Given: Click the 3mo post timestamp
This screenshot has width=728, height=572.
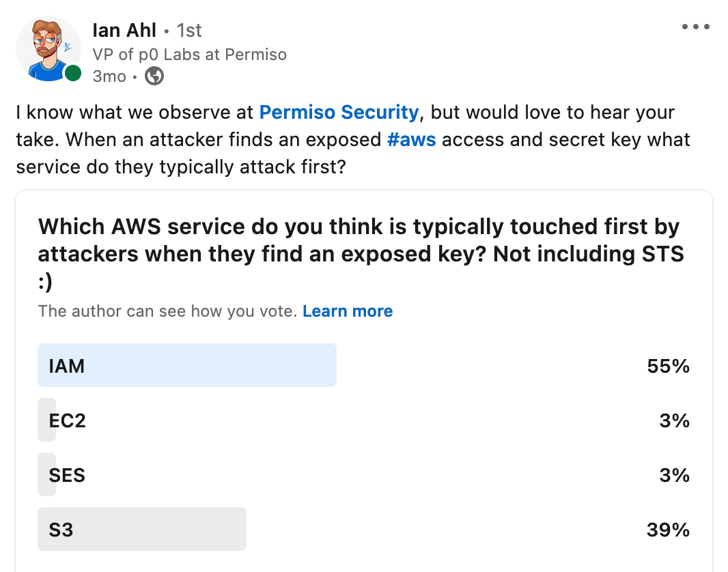Looking at the screenshot, I should click(109, 76).
